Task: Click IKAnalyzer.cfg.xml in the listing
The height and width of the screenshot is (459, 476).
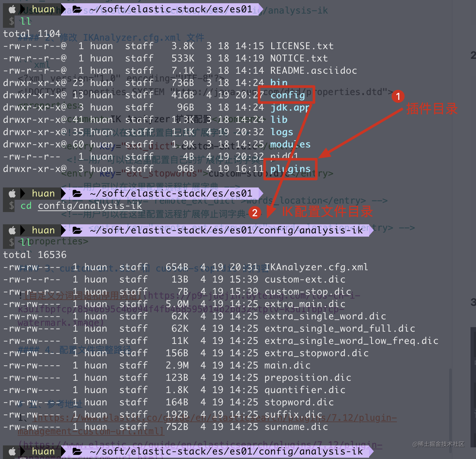Action: pos(316,267)
